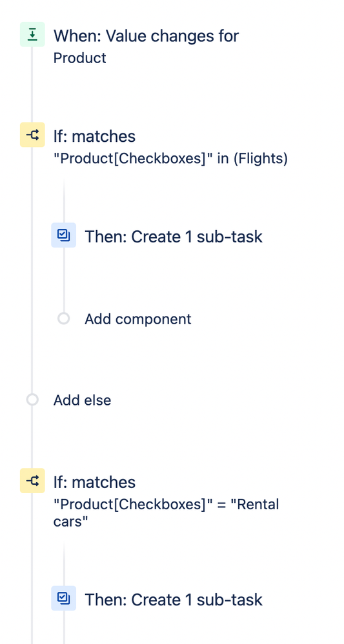
Task: Choose the 'Add else' option
Action: 82,400
